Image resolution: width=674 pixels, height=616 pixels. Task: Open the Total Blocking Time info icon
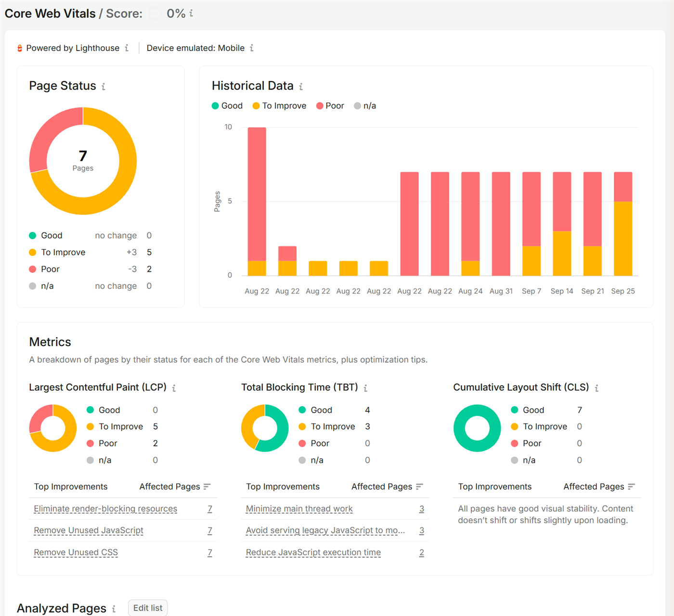[365, 388]
